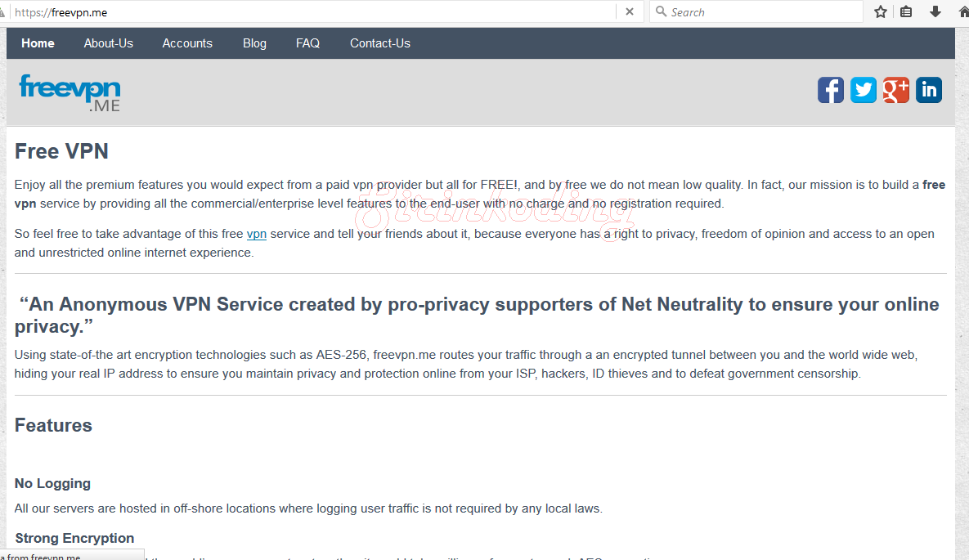Click the 'Free VPN' heading
The height and width of the screenshot is (560, 969).
click(x=61, y=151)
